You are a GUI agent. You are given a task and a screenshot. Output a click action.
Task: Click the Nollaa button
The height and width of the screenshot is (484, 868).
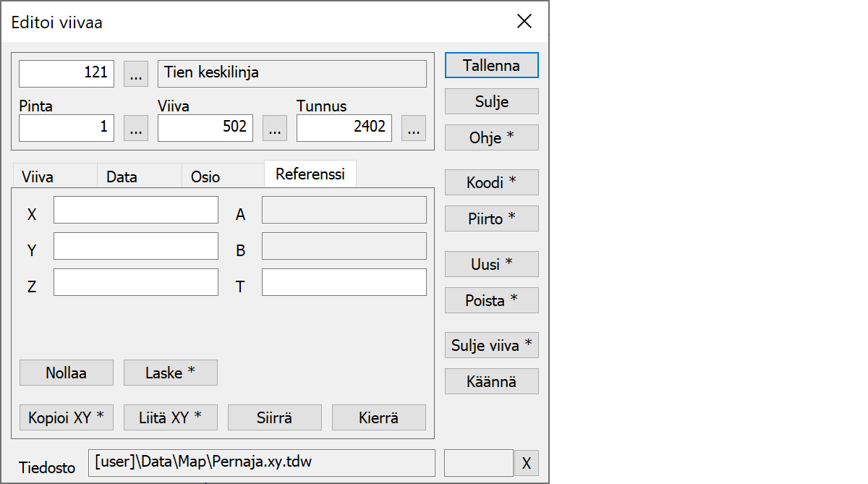tap(67, 373)
